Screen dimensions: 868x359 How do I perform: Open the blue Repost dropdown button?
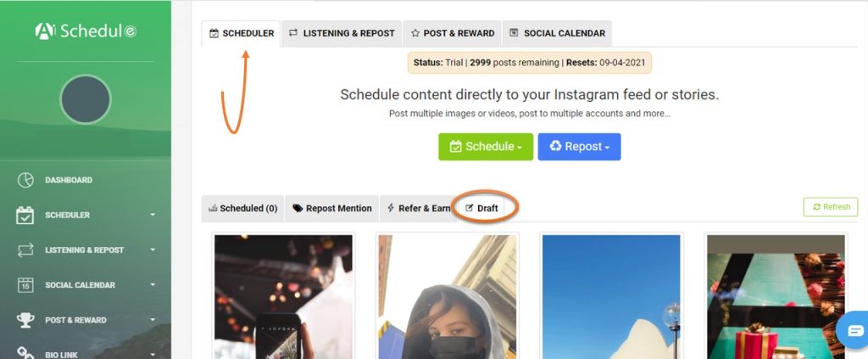[579, 147]
